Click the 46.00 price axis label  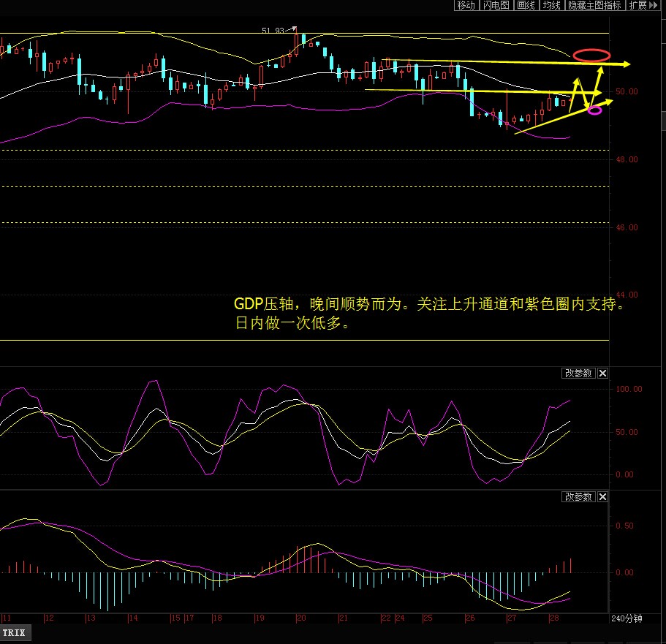point(627,227)
